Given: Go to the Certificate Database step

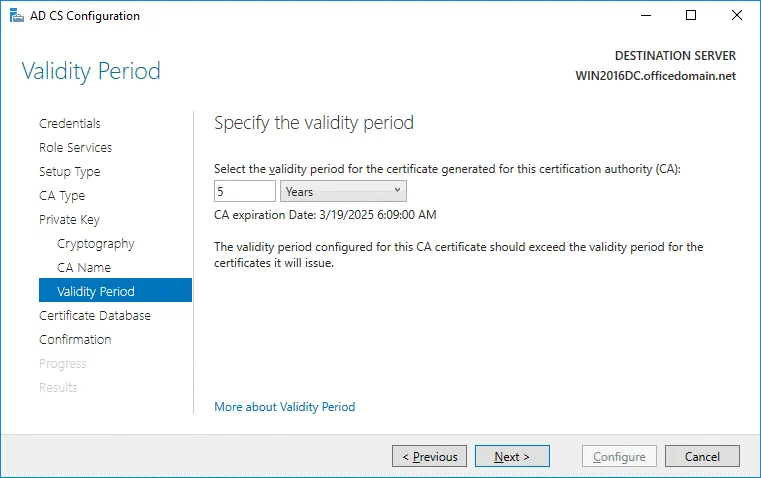Looking at the screenshot, I should point(95,315).
